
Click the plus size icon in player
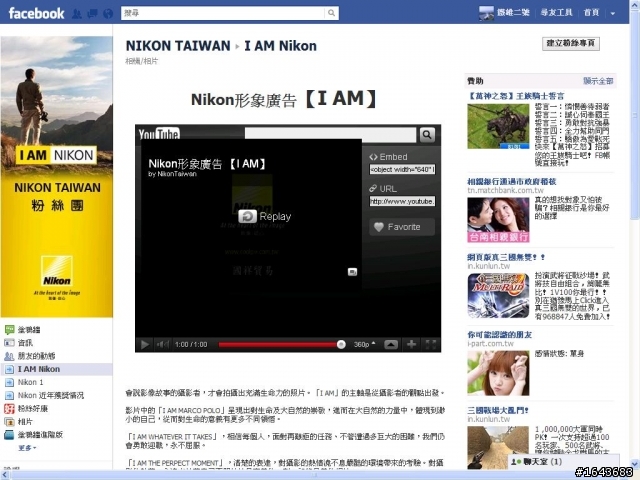[x=411, y=344]
